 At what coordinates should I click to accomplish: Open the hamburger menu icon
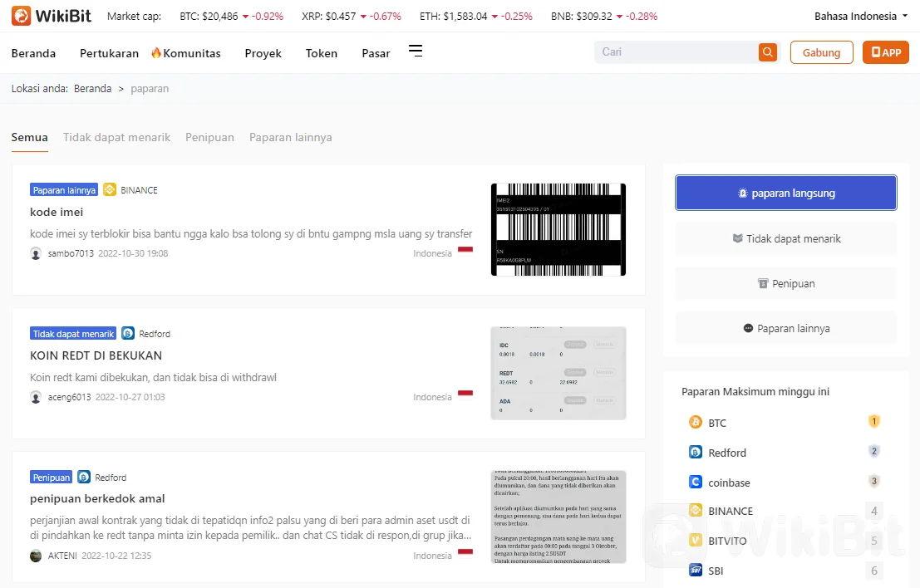[x=416, y=51]
